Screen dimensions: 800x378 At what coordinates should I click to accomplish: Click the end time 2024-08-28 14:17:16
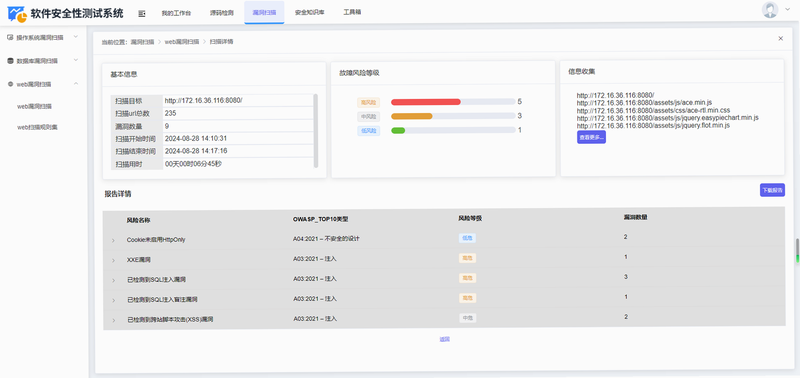[195, 151]
